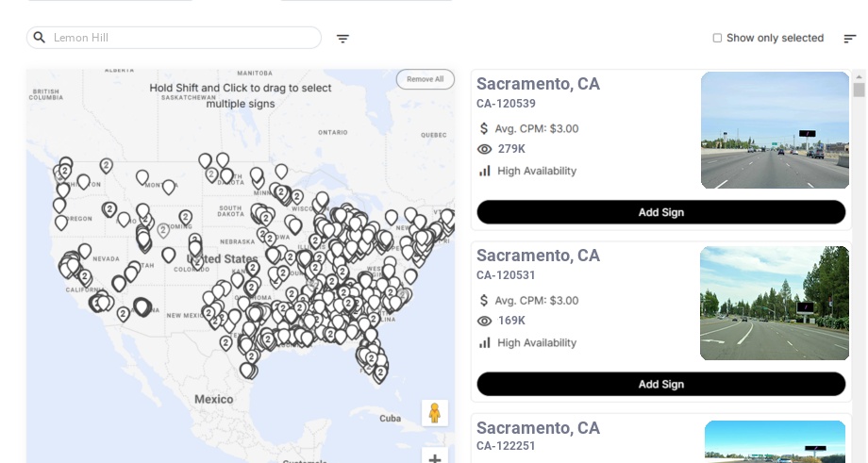Open the Sacramento, CA title for CA-122251
The width and height of the screenshot is (868, 463).
coord(538,428)
